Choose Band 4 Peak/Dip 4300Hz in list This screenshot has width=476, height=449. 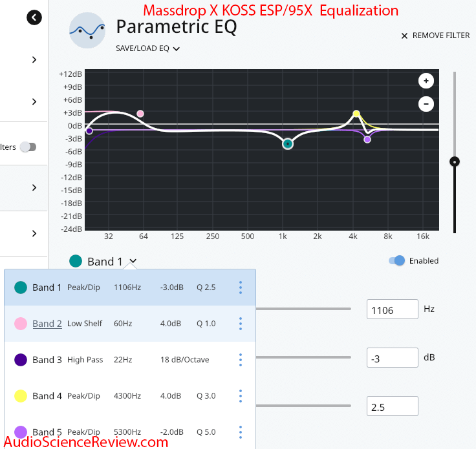click(130, 396)
